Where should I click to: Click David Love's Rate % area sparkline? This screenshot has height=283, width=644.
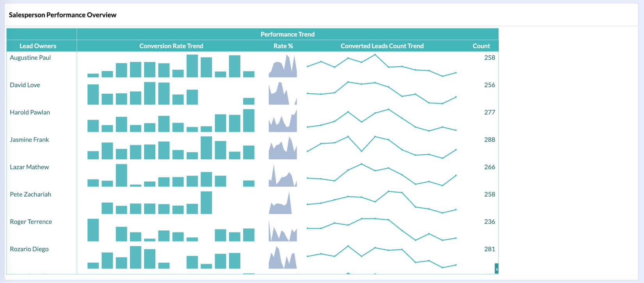(x=283, y=93)
